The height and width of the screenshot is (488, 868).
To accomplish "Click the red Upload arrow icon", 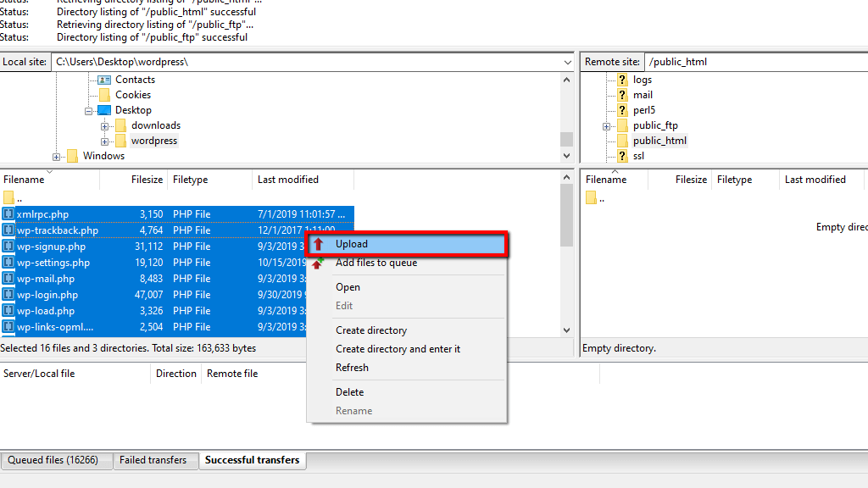I will coord(318,244).
